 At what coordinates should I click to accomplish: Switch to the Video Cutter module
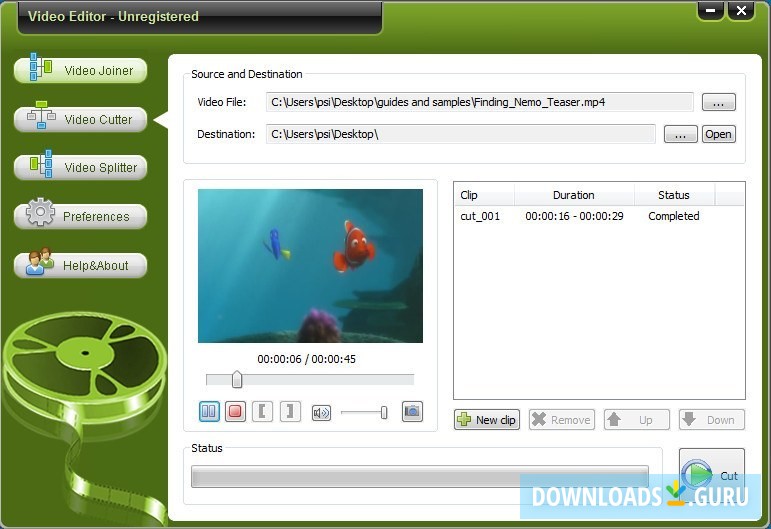[81, 119]
